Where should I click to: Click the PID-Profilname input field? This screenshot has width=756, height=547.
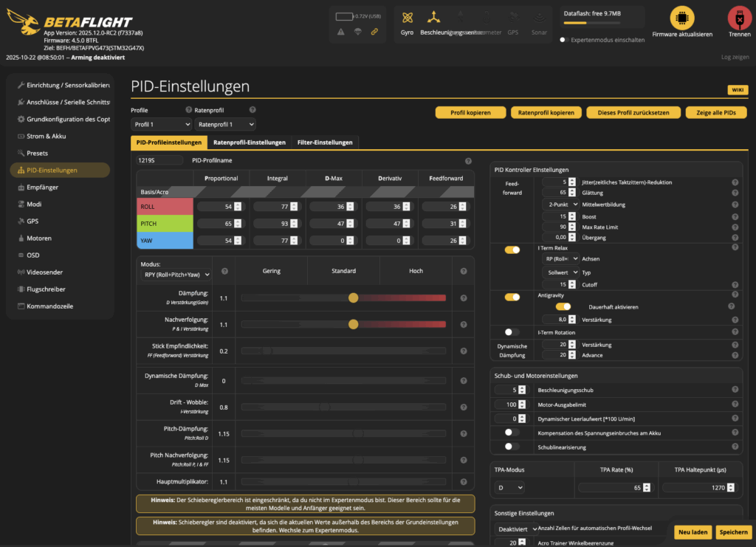[159, 160]
